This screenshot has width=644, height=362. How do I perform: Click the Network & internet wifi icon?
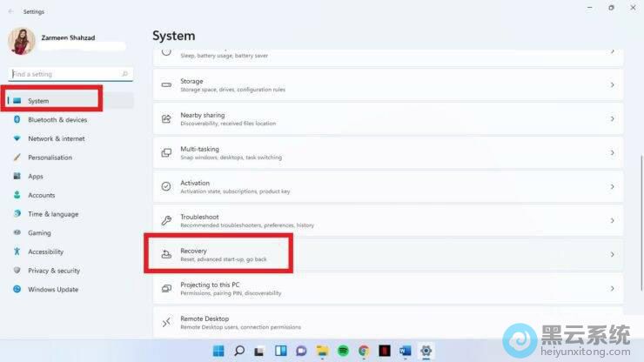point(17,138)
